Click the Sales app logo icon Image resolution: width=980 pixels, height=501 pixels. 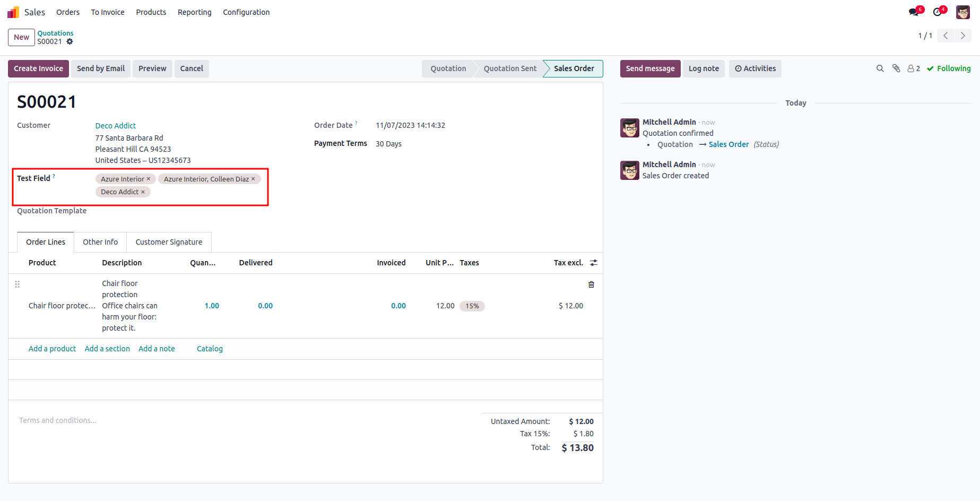point(13,12)
